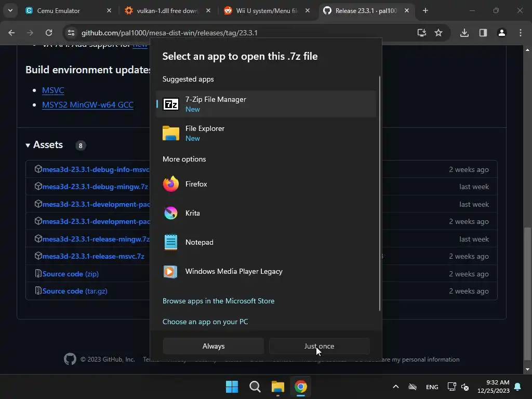Click the GitHub logo in footer

click(x=70, y=359)
